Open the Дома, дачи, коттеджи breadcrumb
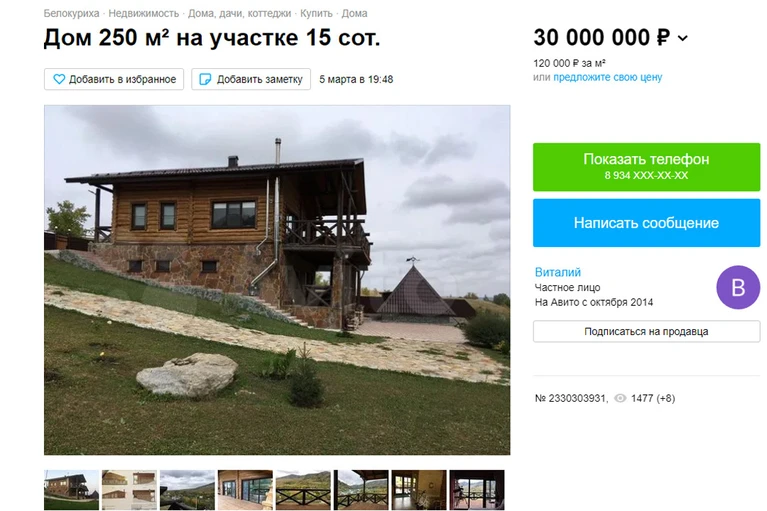767x511 pixels. pyautogui.click(x=239, y=14)
